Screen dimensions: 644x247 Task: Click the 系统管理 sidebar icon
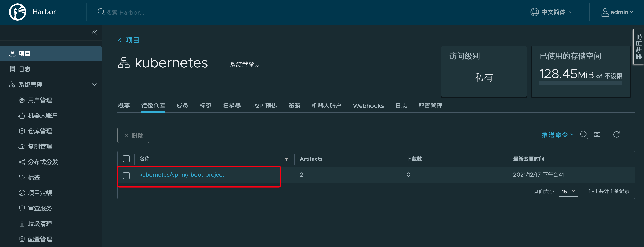coord(12,85)
